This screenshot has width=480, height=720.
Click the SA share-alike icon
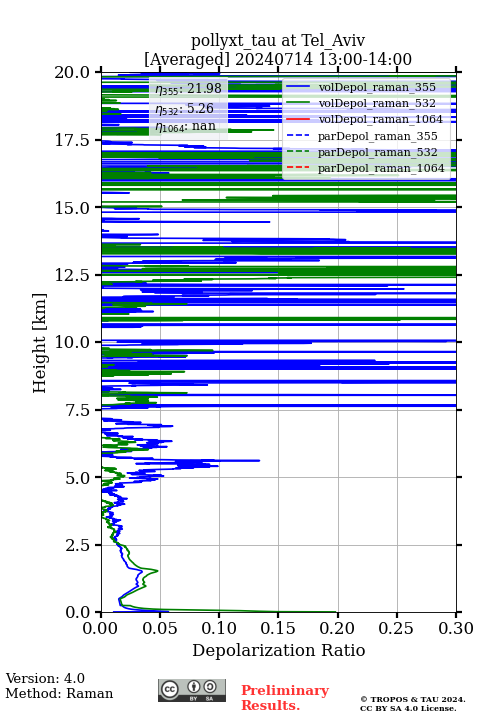(x=210, y=687)
